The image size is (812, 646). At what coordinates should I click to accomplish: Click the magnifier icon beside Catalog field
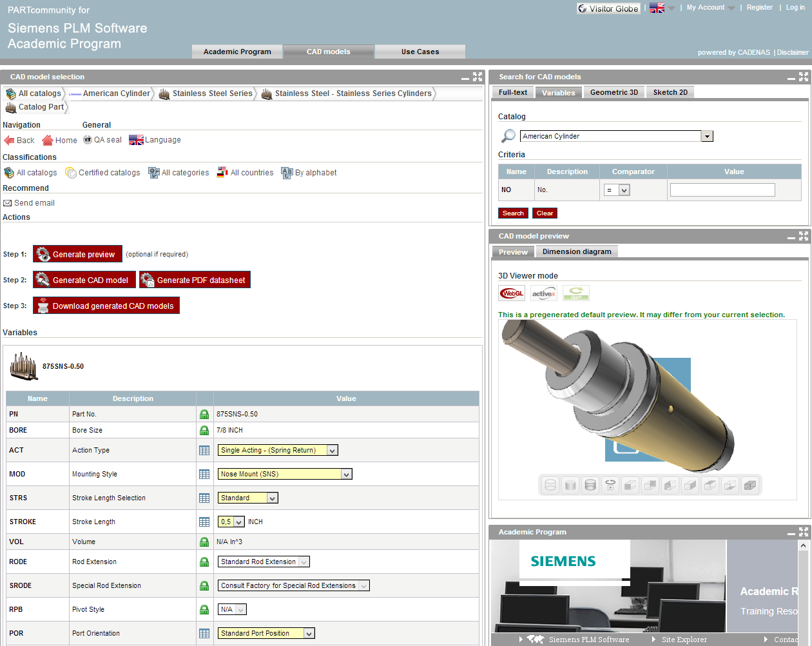(x=508, y=136)
